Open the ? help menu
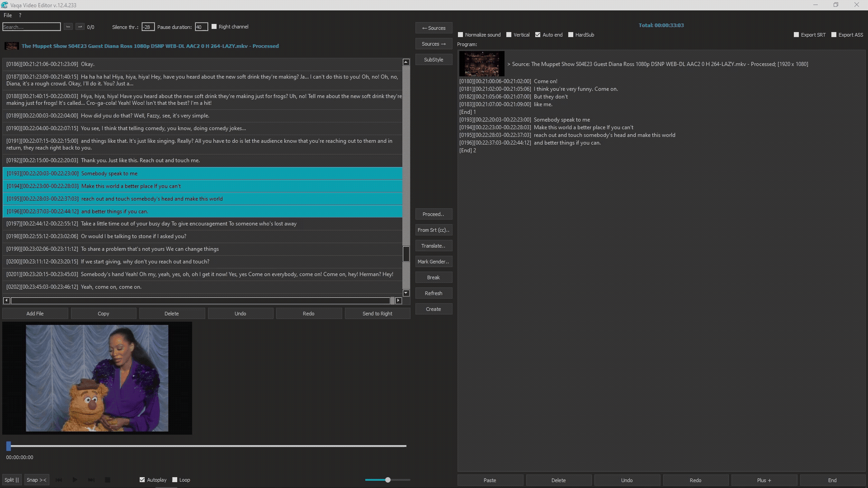The image size is (868, 488). click(x=19, y=15)
